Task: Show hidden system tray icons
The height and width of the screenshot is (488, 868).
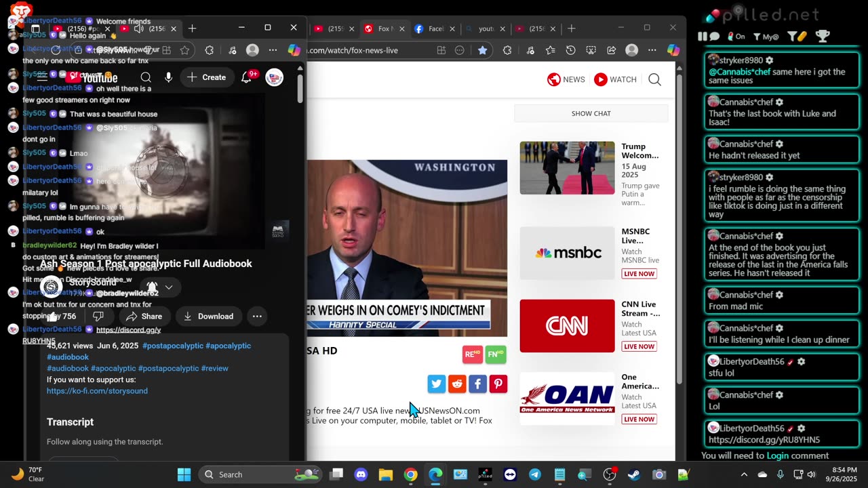Action: click(744, 474)
